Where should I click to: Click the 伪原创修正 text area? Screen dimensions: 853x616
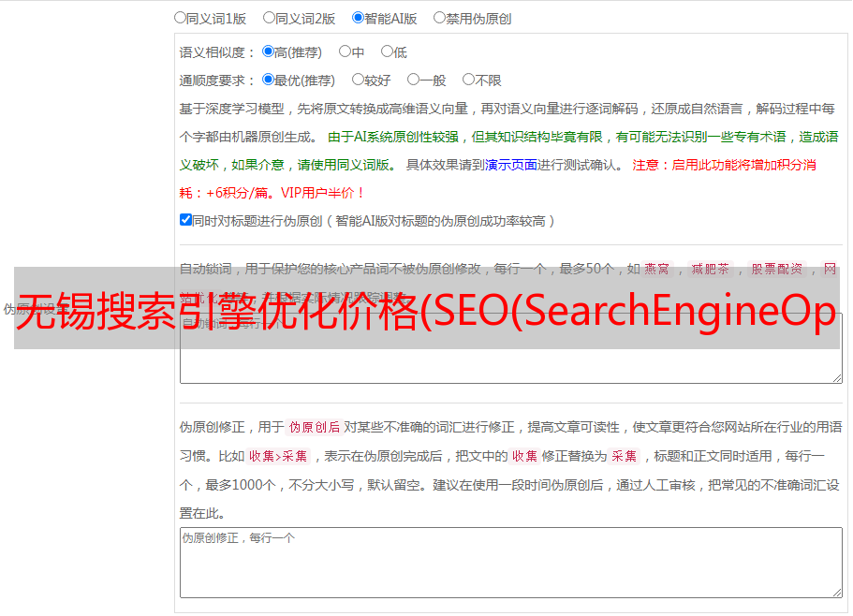511,563
